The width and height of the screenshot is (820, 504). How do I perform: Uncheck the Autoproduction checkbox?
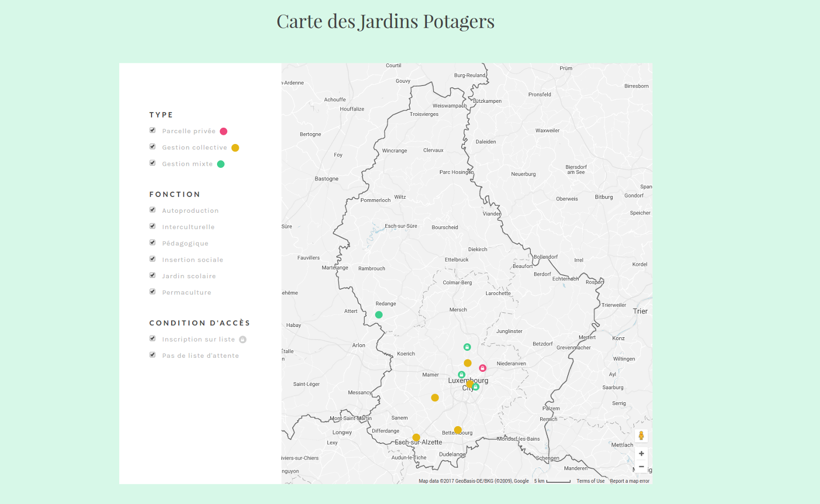(153, 210)
